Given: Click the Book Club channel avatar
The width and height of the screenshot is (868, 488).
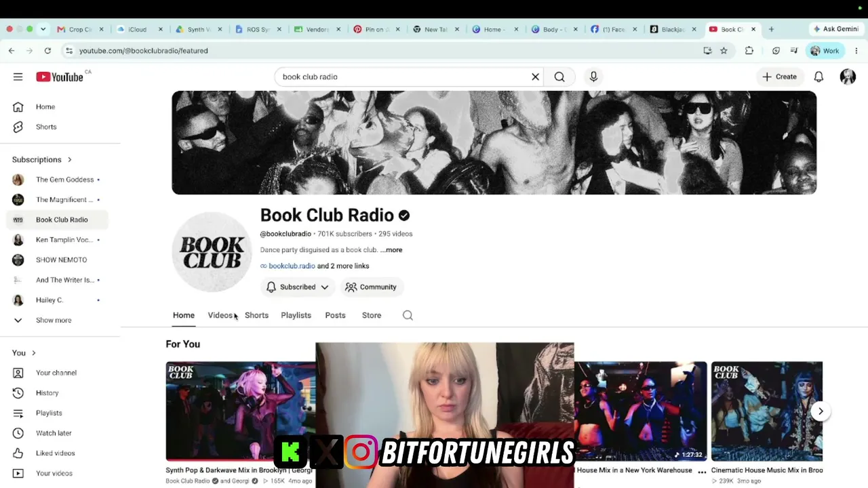Looking at the screenshot, I should (x=212, y=252).
